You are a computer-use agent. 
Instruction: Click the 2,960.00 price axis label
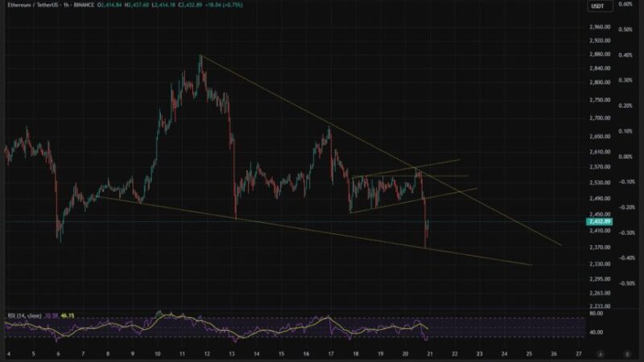tap(600, 27)
